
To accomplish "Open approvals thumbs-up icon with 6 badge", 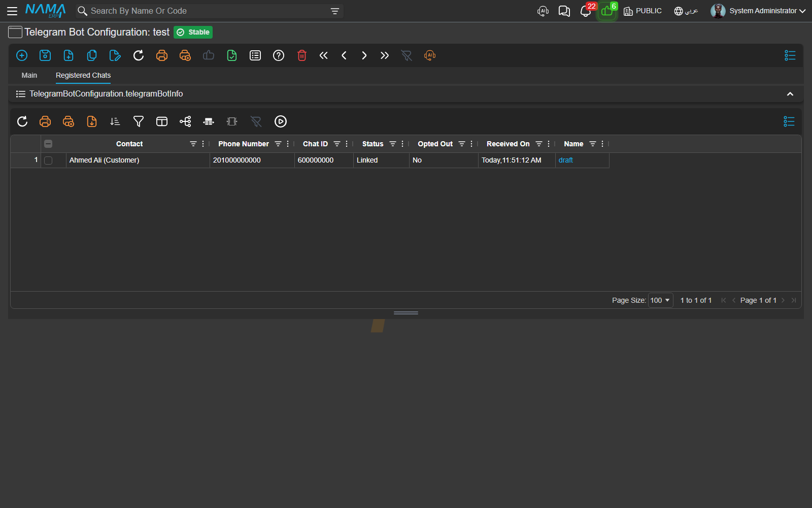I will click(607, 11).
